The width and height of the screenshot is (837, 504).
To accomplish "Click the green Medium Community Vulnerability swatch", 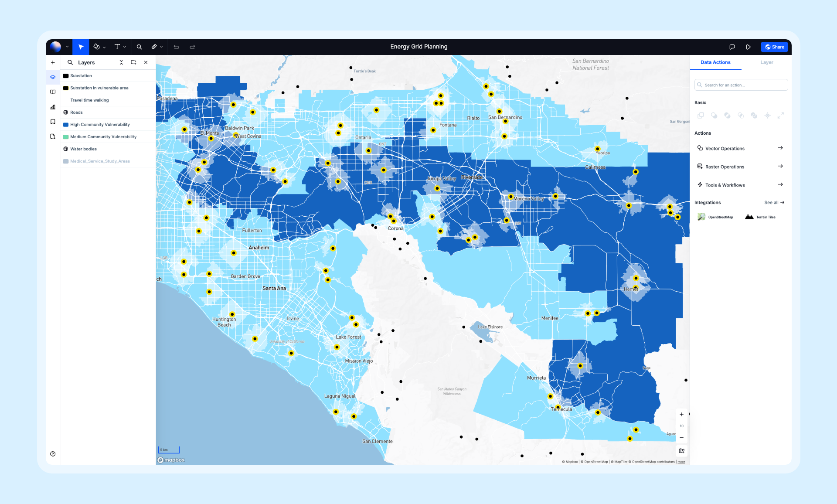I will click(65, 136).
